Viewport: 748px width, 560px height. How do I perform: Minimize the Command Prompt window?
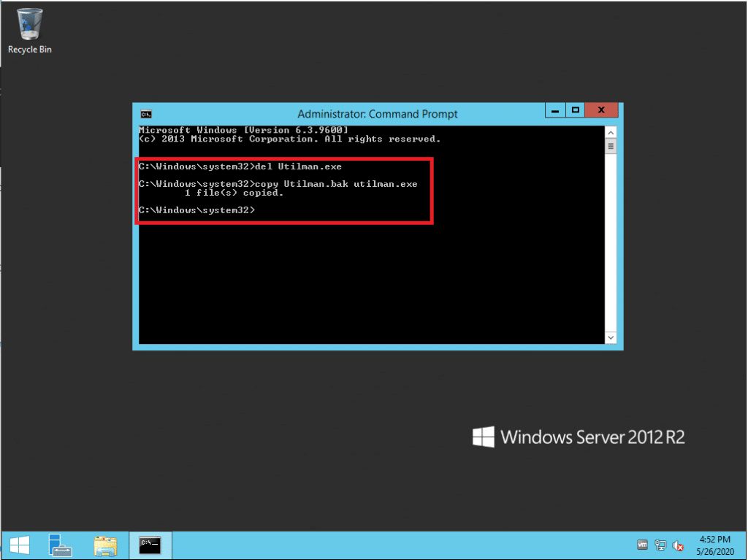coord(556,110)
